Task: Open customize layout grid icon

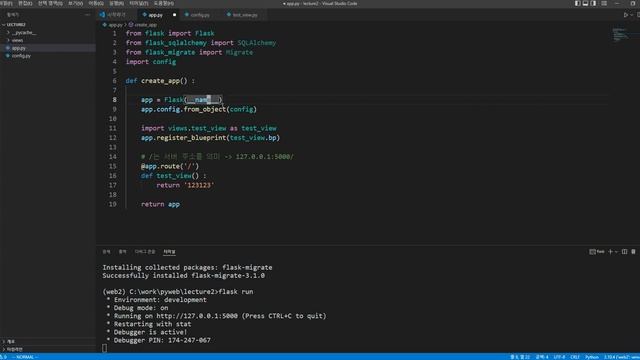Action: click(604, 3)
